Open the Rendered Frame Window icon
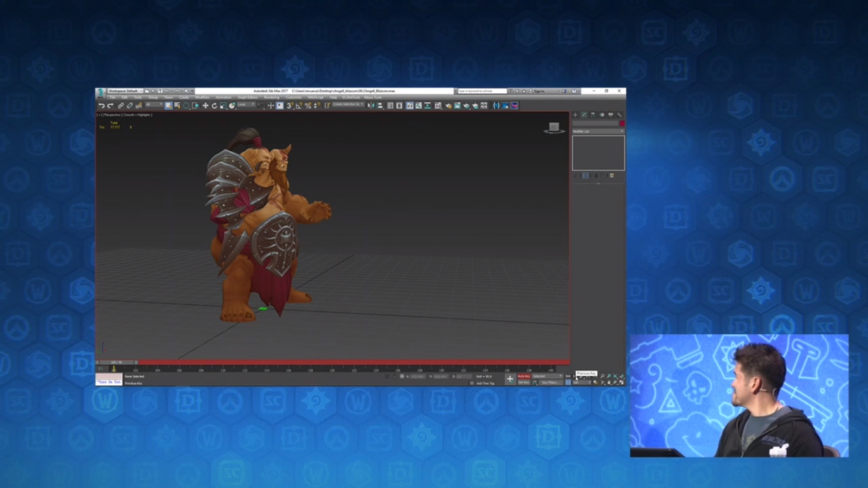Screen dimensions: 868x488 (x=458, y=105)
